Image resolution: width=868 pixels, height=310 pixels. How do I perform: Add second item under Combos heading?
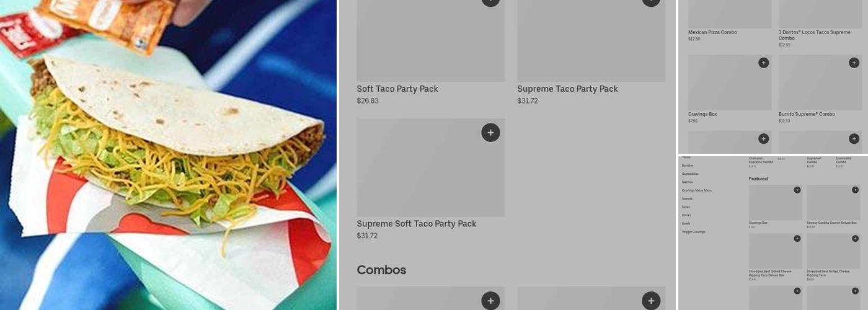(x=651, y=301)
